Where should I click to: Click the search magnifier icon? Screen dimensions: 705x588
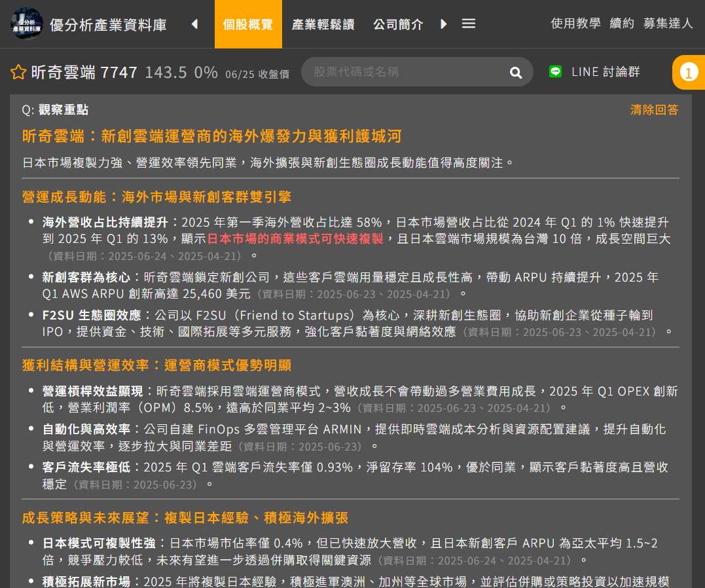(x=516, y=73)
